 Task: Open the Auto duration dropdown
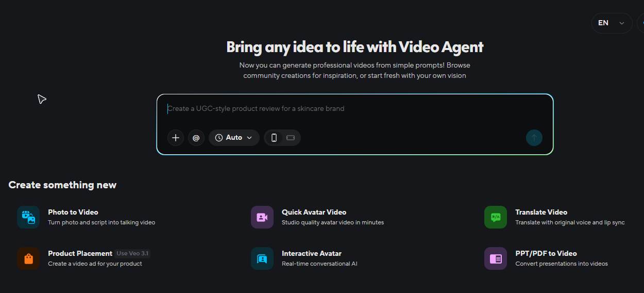point(234,138)
